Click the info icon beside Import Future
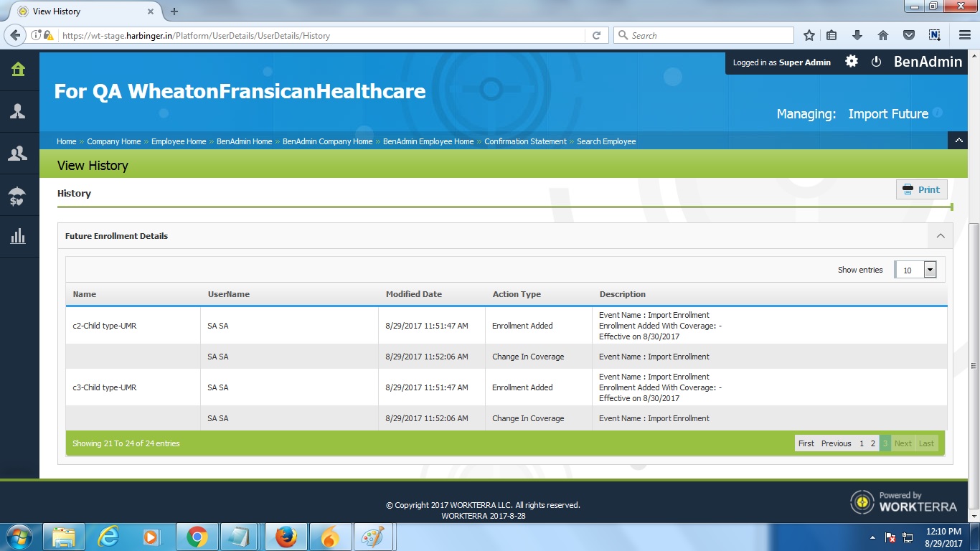This screenshot has width=980, height=551. click(938, 113)
